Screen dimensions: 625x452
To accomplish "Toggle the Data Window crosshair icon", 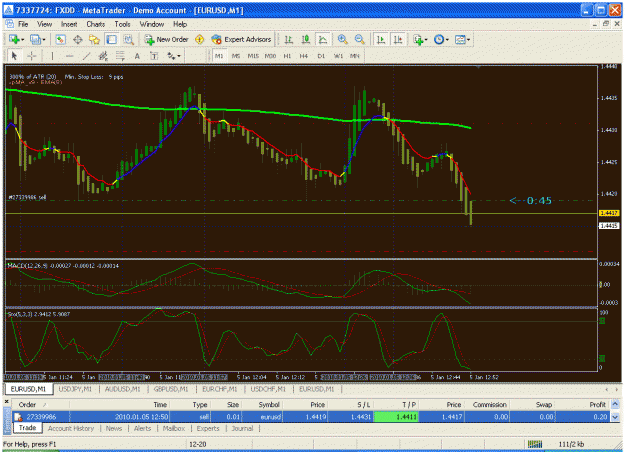I will point(78,39).
